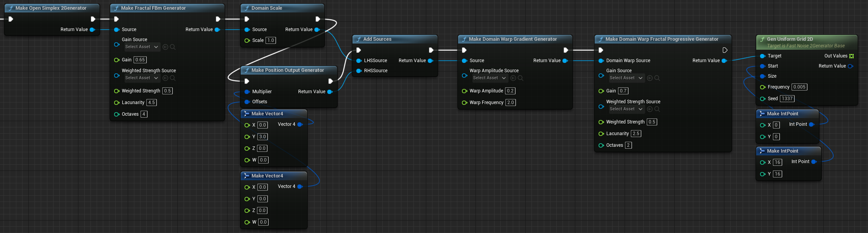The height and width of the screenshot is (233, 868).
Task: Edit the Vector4 Y field showing 3.0
Action: pyautogui.click(x=262, y=137)
